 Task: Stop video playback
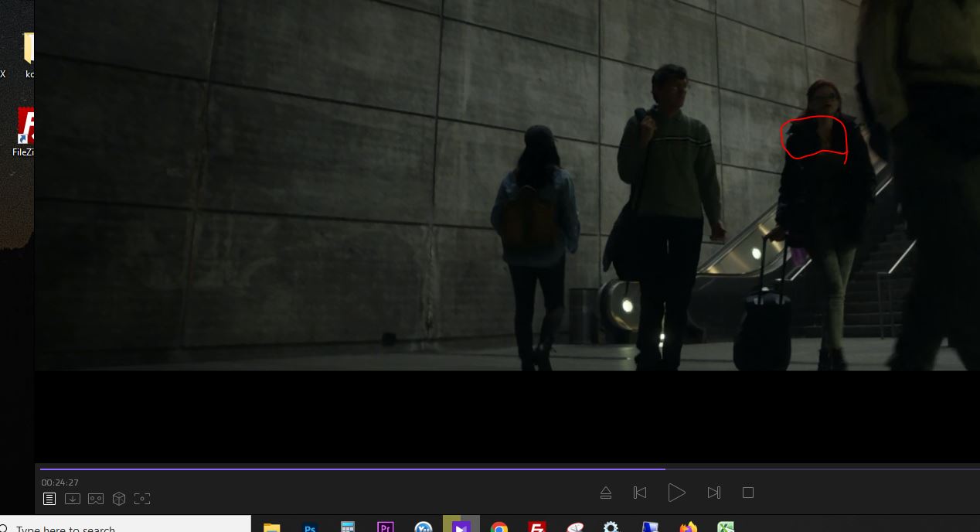tap(747, 493)
